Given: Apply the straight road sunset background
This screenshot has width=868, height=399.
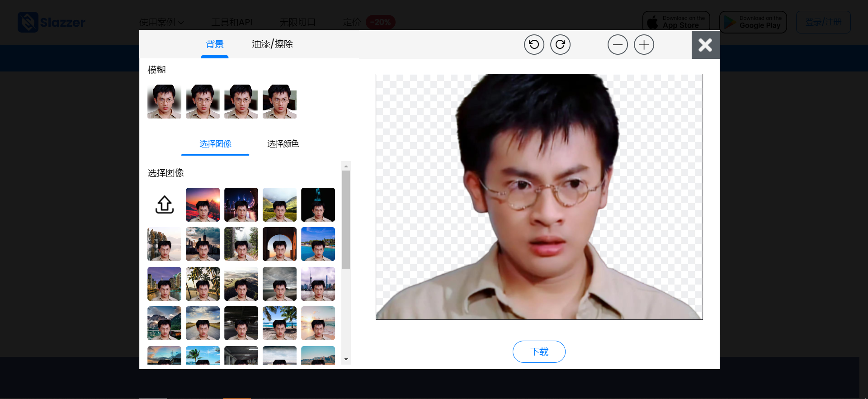Looking at the screenshot, I should 203,323.
